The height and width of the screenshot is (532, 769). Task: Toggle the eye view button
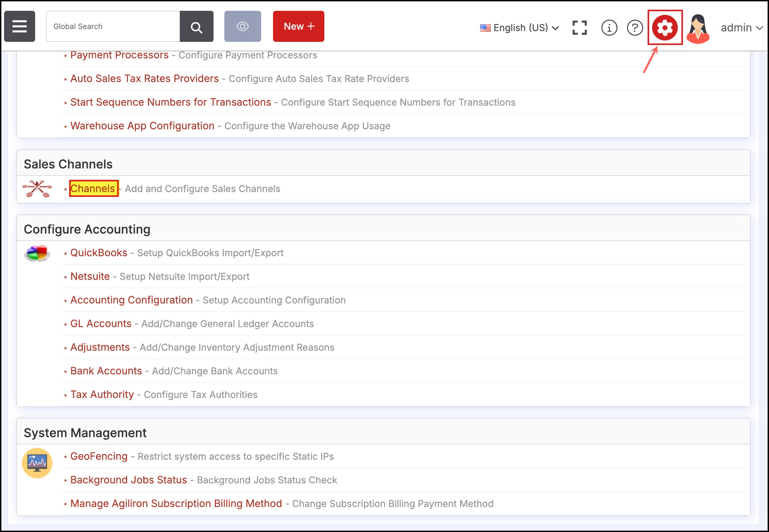[x=243, y=26]
